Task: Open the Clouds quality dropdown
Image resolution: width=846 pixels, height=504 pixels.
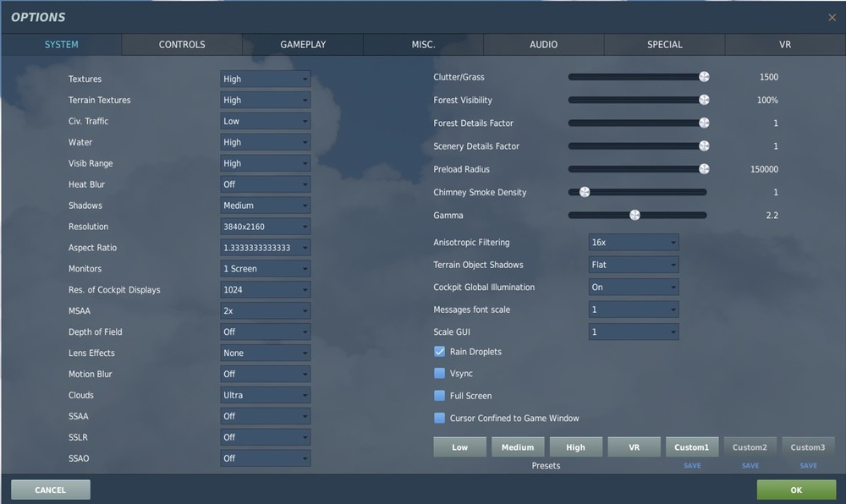Action: pos(265,395)
